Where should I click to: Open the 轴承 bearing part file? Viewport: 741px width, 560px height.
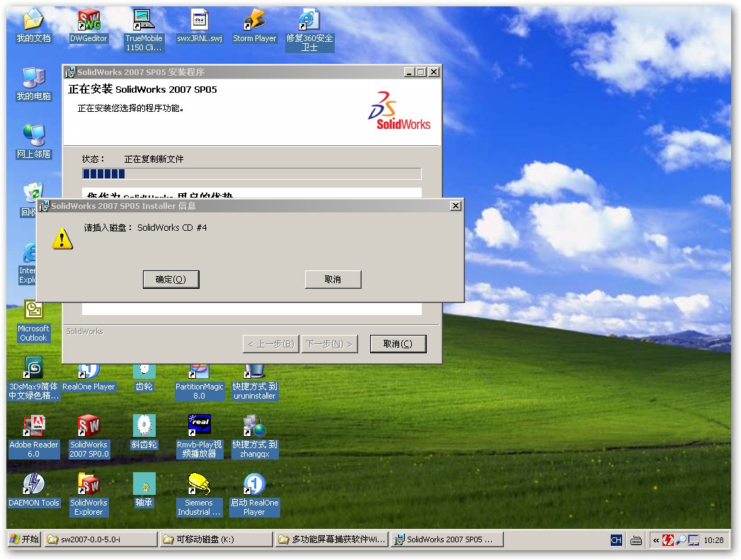pos(144,488)
